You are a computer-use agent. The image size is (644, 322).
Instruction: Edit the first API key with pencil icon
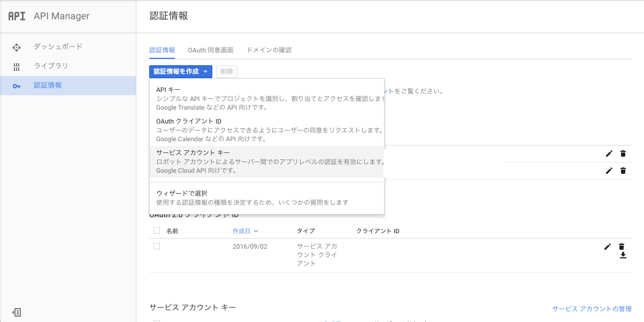pyautogui.click(x=609, y=154)
